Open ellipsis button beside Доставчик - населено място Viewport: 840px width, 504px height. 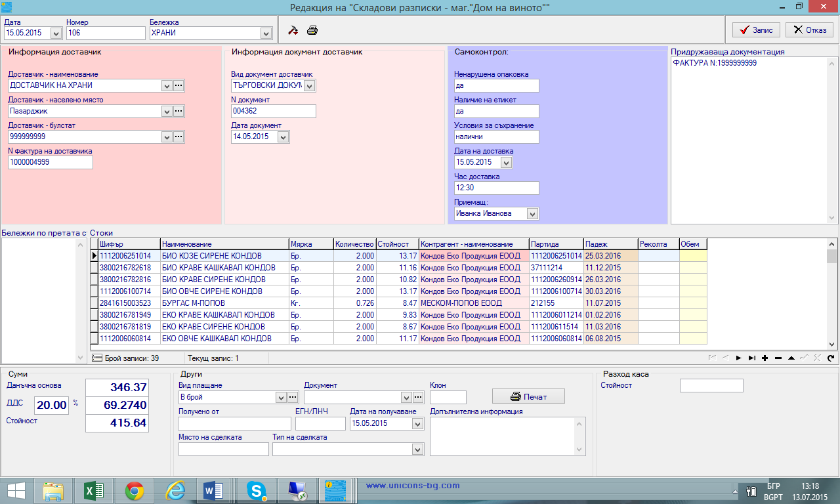[178, 112]
